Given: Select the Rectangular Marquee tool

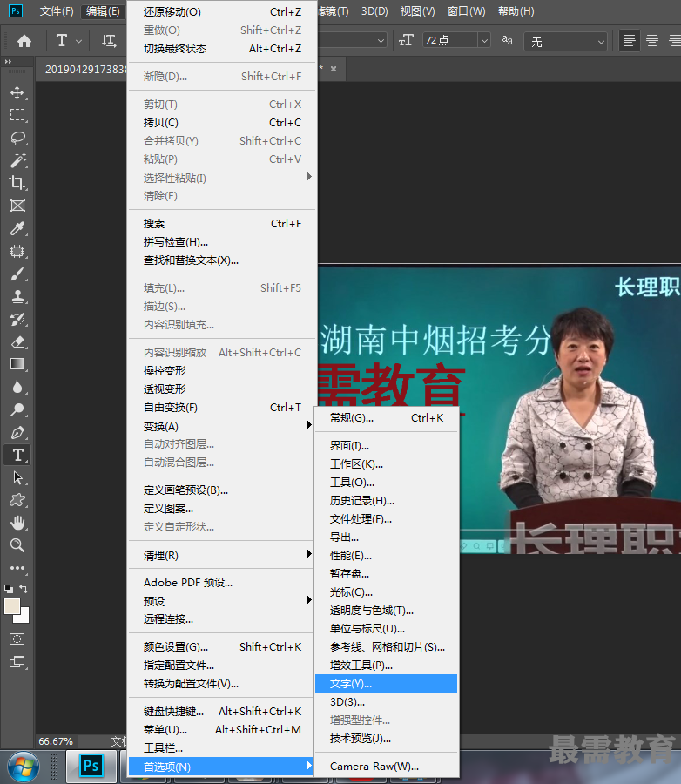Looking at the screenshot, I should tap(17, 116).
